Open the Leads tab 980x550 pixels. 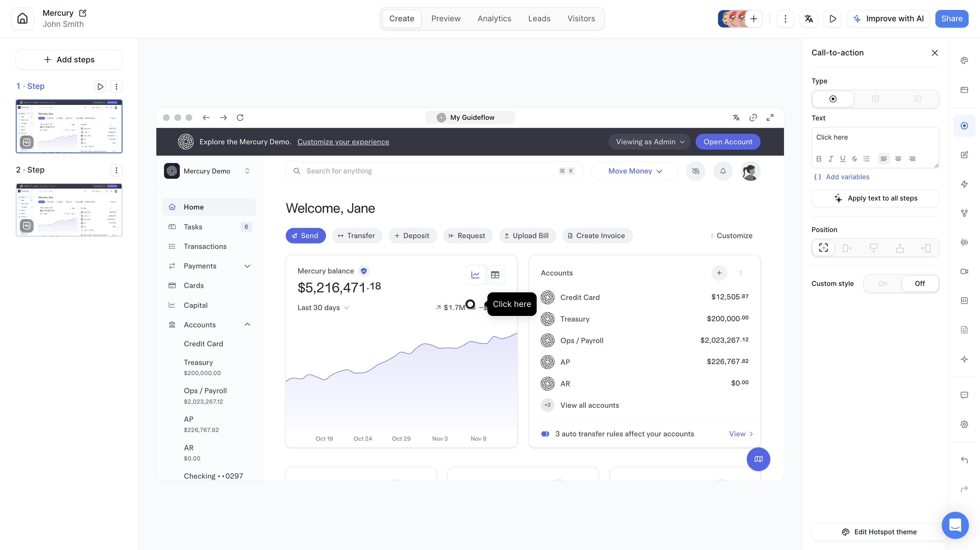(539, 19)
